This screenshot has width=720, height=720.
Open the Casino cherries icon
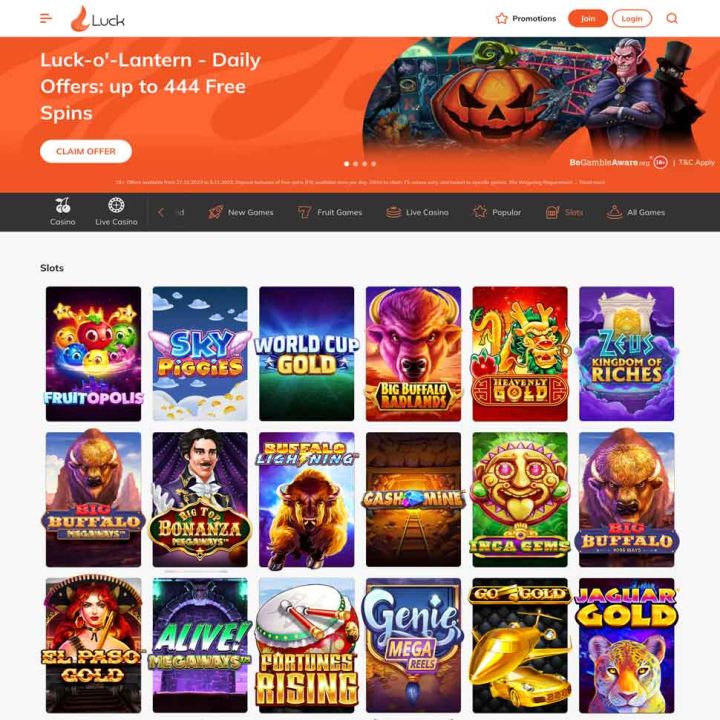pos(62,205)
